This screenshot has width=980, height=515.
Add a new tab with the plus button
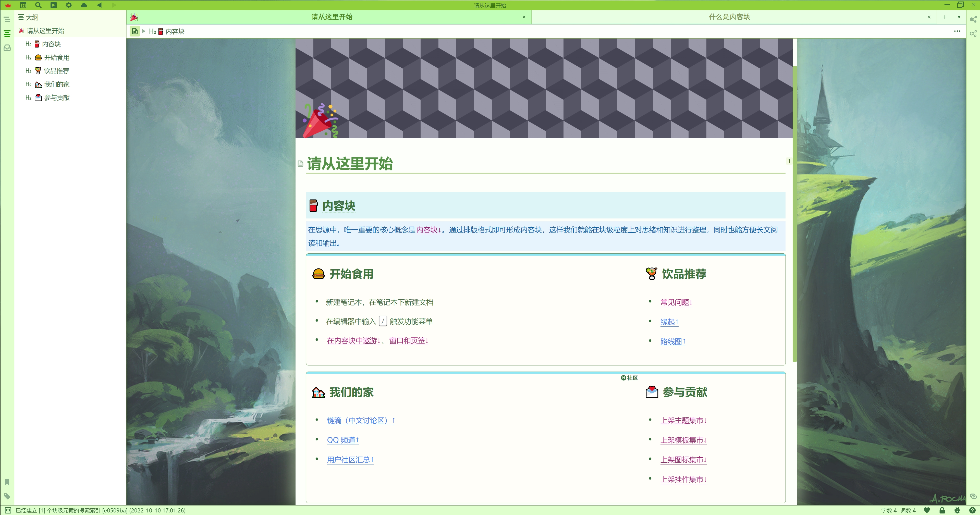pyautogui.click(x=945, y=17)
